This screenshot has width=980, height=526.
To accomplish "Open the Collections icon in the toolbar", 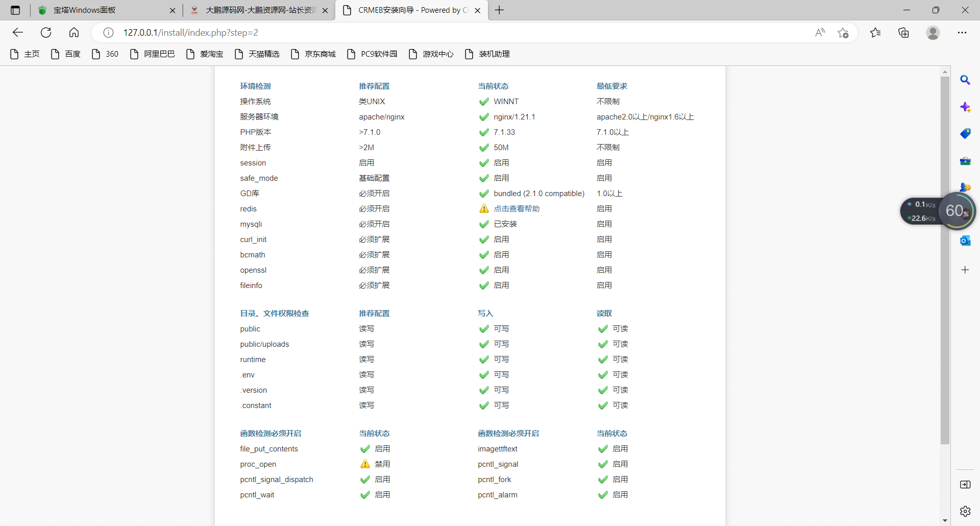I will tap(903, 32).
